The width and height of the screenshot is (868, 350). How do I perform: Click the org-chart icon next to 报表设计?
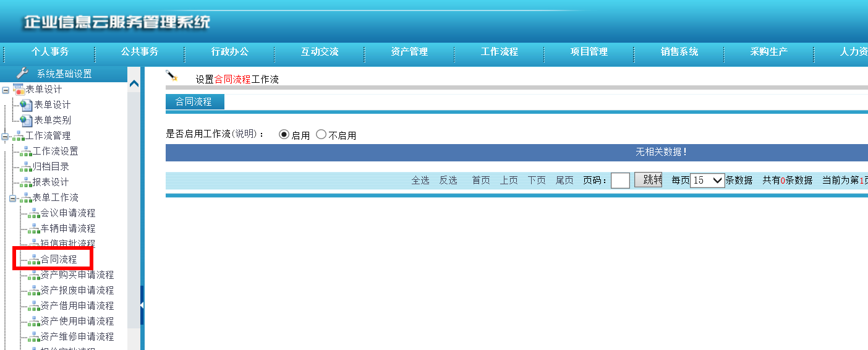[26, 182]
